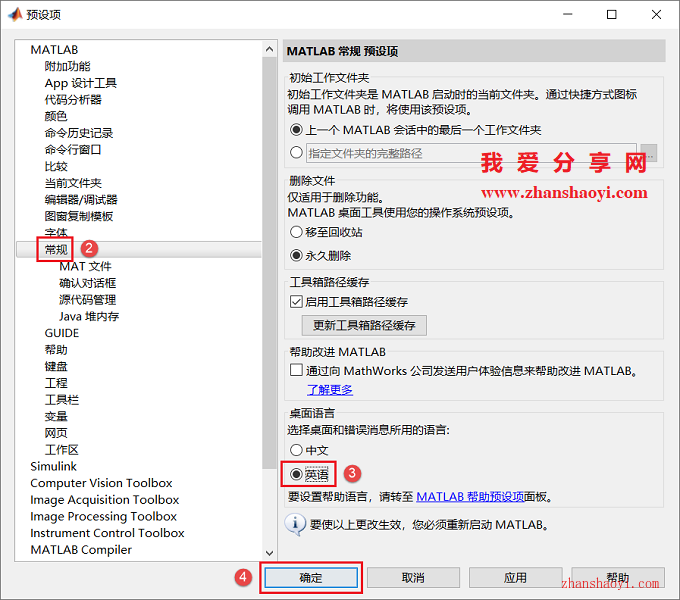680x600 pixels.
Task: Open 确认对话框 preferences
Action: pos(88,283)
